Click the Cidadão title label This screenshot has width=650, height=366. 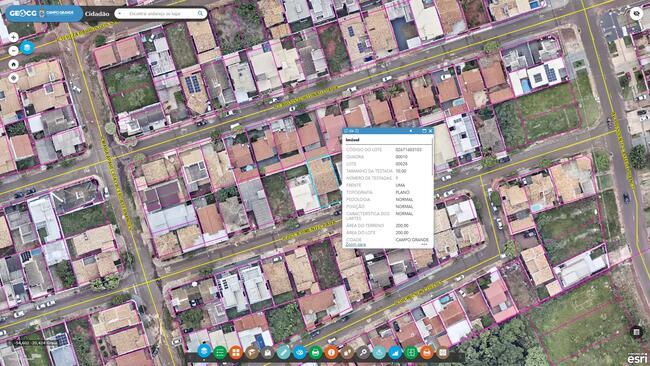coord(97,14)
